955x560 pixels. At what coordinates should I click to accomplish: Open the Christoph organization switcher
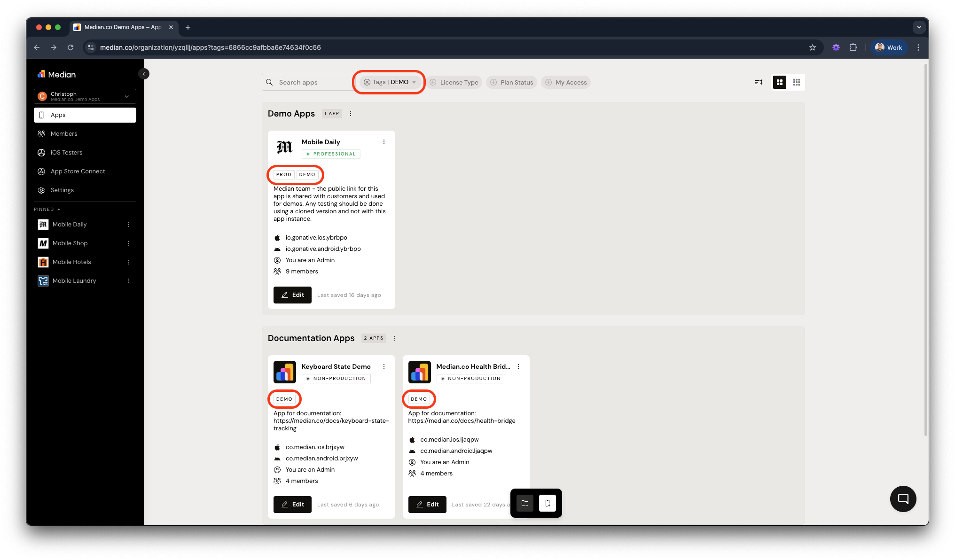[85, 96]
